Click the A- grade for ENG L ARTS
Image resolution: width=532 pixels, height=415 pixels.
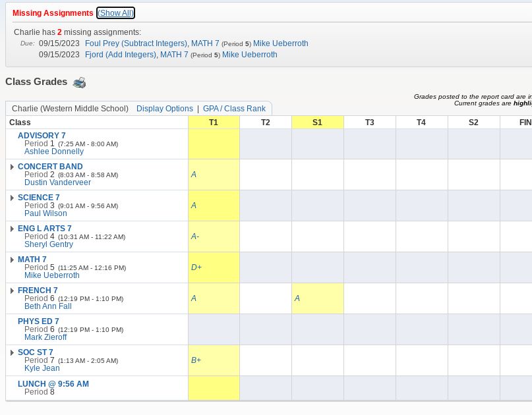tap(195, 236)
